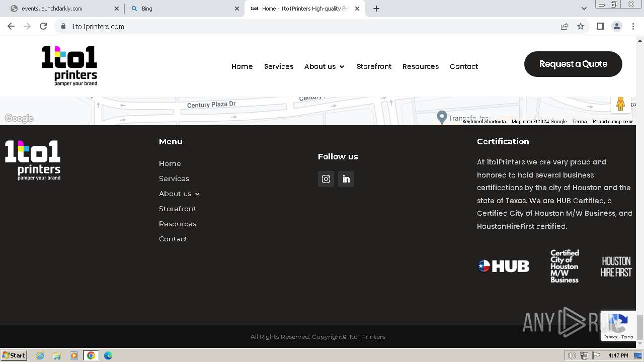The image size is (644, 362).
Task: Close the events.launchdarkly.com tab
Action: pos(117,9)
